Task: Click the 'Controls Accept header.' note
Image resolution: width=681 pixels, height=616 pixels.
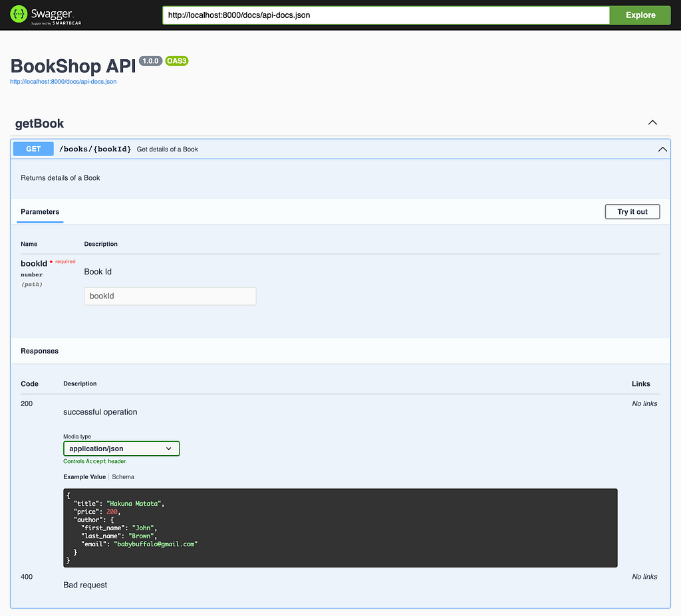Action: pos(95,461)
